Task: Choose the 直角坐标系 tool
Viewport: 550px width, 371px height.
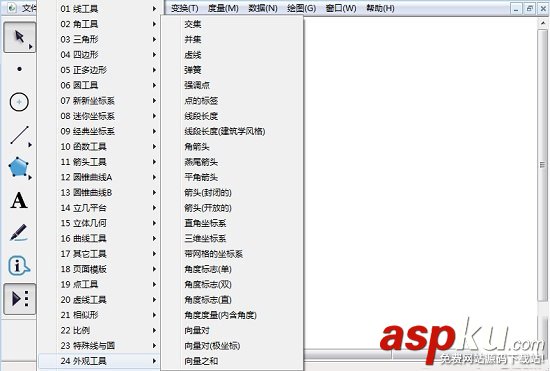Action: coord(232,223)
